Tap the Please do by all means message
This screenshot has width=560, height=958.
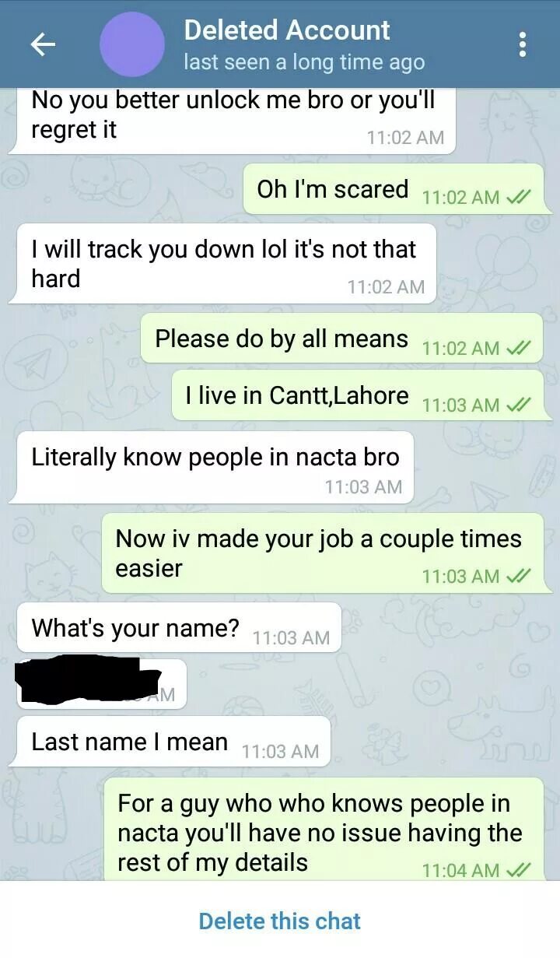341,339
